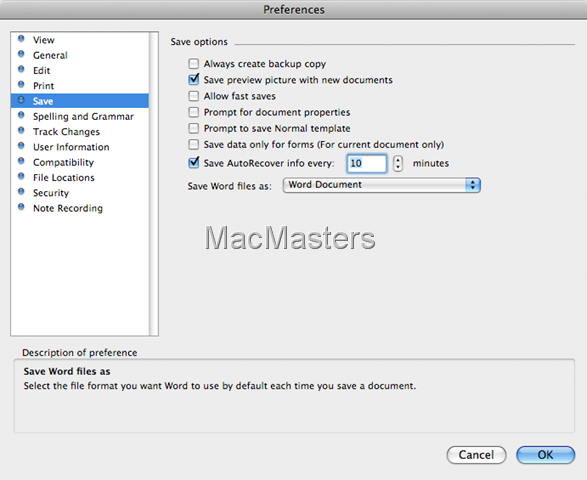The image size is (587, 480).
Task: Click the blue bullet beside Note Recording
Action: pos(21,207)
